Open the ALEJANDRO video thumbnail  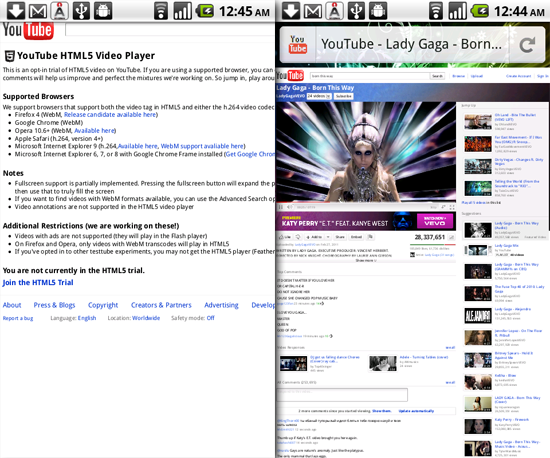477,316
